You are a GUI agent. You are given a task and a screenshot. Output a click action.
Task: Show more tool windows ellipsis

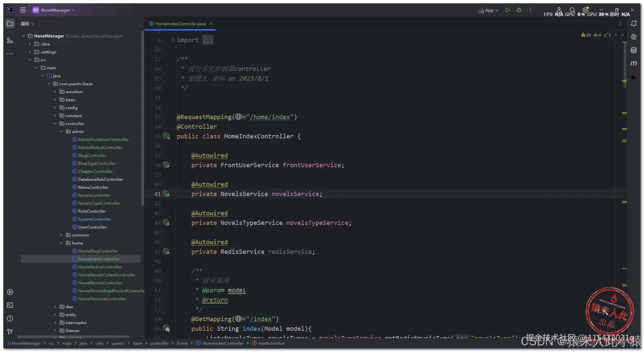10,53
